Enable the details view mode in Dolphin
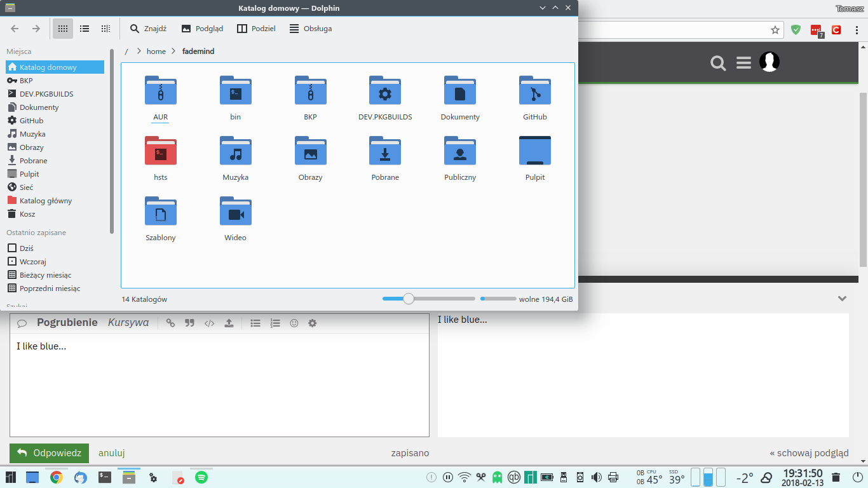 coord(84,28)
